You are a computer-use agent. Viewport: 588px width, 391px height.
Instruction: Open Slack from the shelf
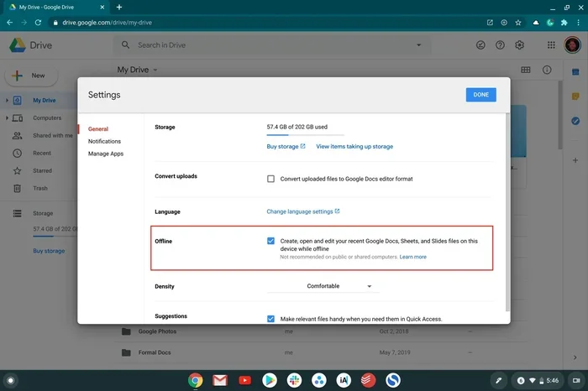click(x=294, y=381)
